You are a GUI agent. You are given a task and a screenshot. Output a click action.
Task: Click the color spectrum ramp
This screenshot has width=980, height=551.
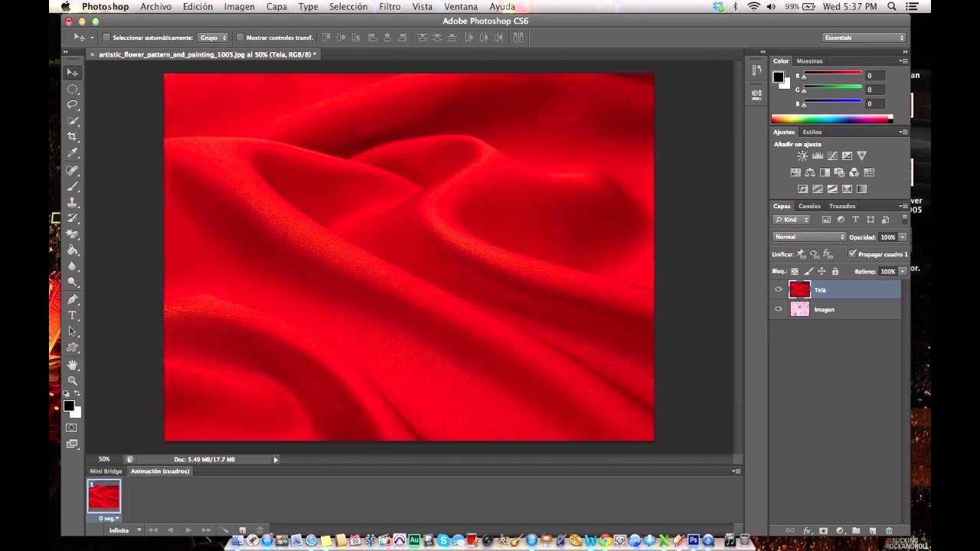pos(831,119)
